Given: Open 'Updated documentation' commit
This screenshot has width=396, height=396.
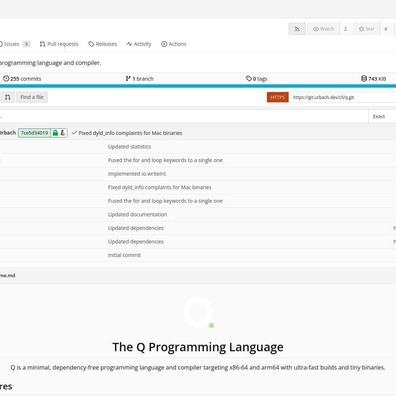Looking at the screenshot, I should pyautogui.click(x=137, y=214).
